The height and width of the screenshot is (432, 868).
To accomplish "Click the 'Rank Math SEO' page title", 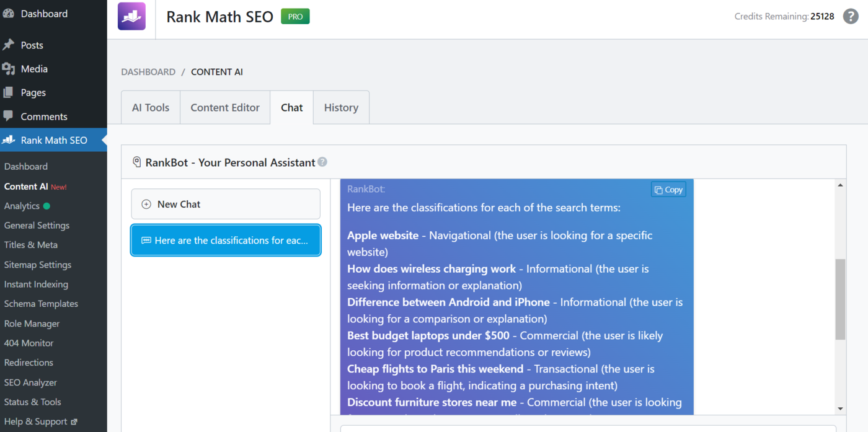I will pyautogui.click(x=219, y=17).
